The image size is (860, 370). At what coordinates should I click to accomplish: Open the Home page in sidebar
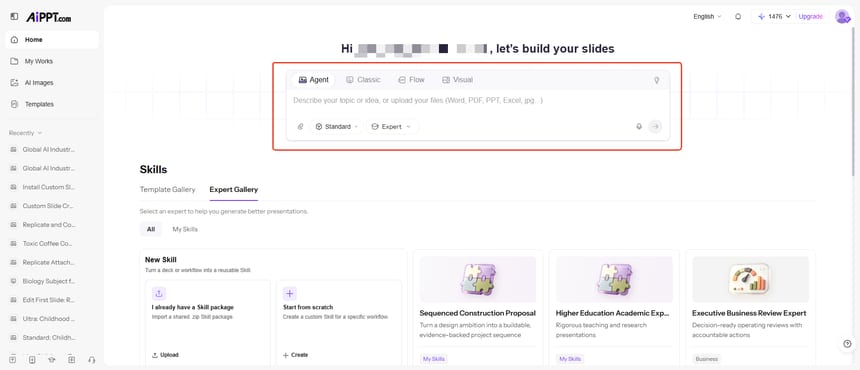point(52,39)
